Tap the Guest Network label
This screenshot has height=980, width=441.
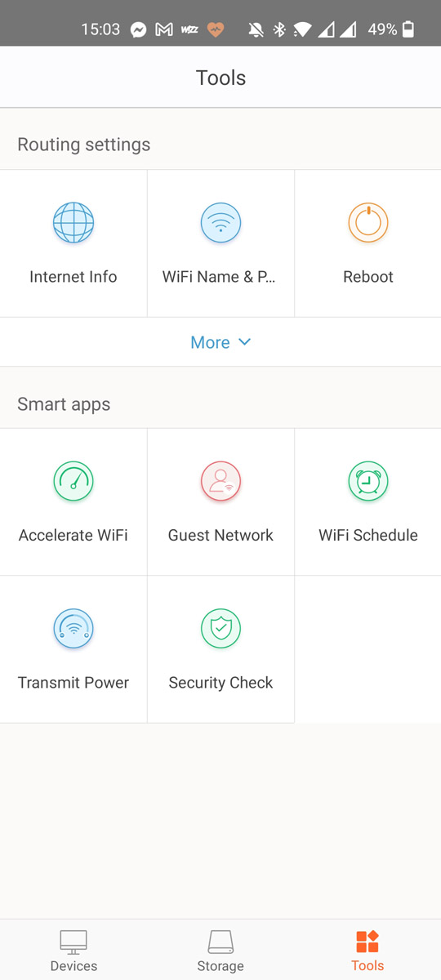(220, 536)
